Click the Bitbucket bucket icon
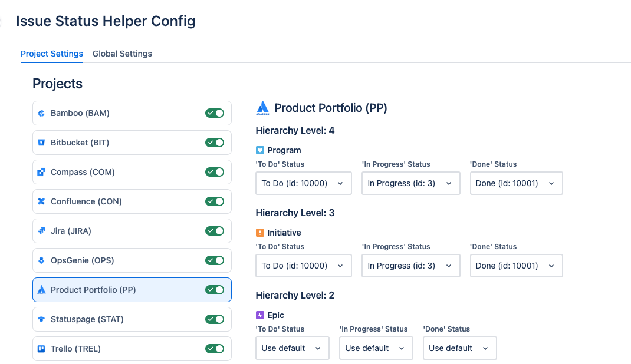This screenshot has width=631, height=364. (41, 143)
